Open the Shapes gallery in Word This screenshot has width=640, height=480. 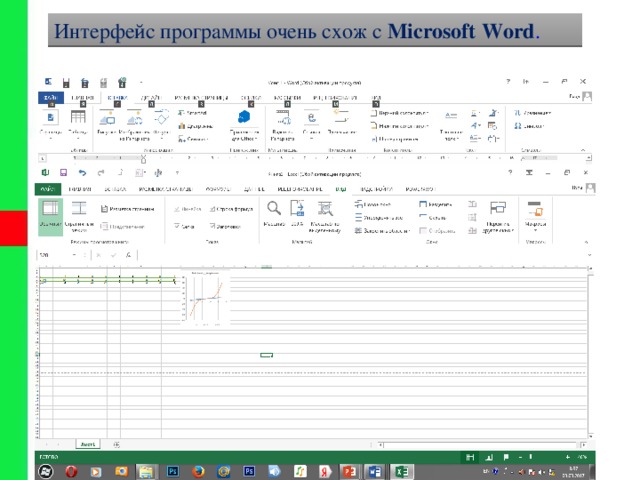[161, 123]
